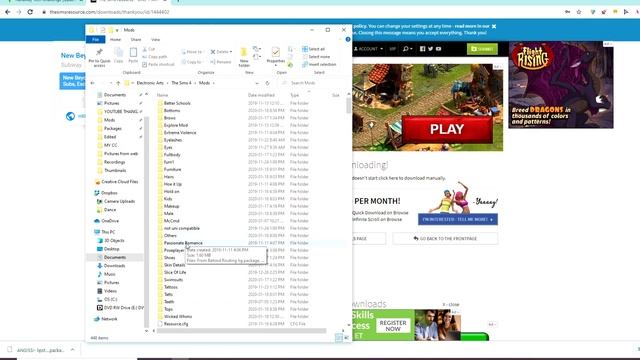640x360 pixels.
Task: Open New item dropdown in ribbon
Action: point(257,49)
